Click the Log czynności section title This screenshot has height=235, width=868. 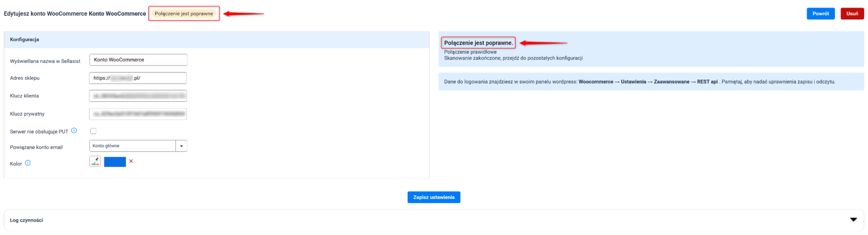coord(26,220)
